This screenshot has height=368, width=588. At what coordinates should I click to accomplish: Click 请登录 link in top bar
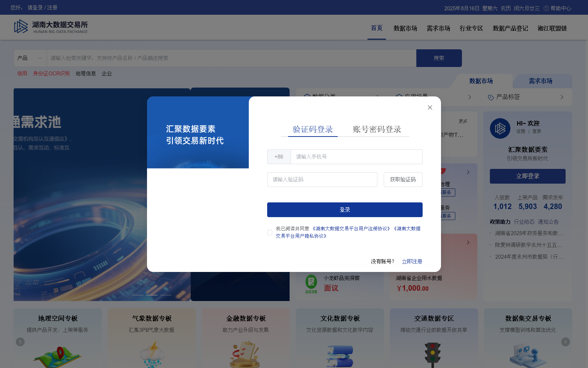(35, 8)
